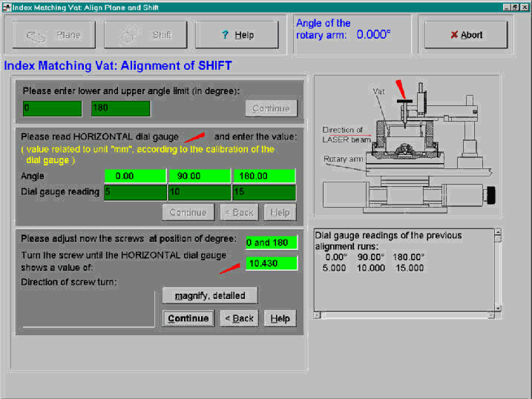Select the 0.00 angle field
The height and width of the screenshot is (399, 532).
[135, 176]
